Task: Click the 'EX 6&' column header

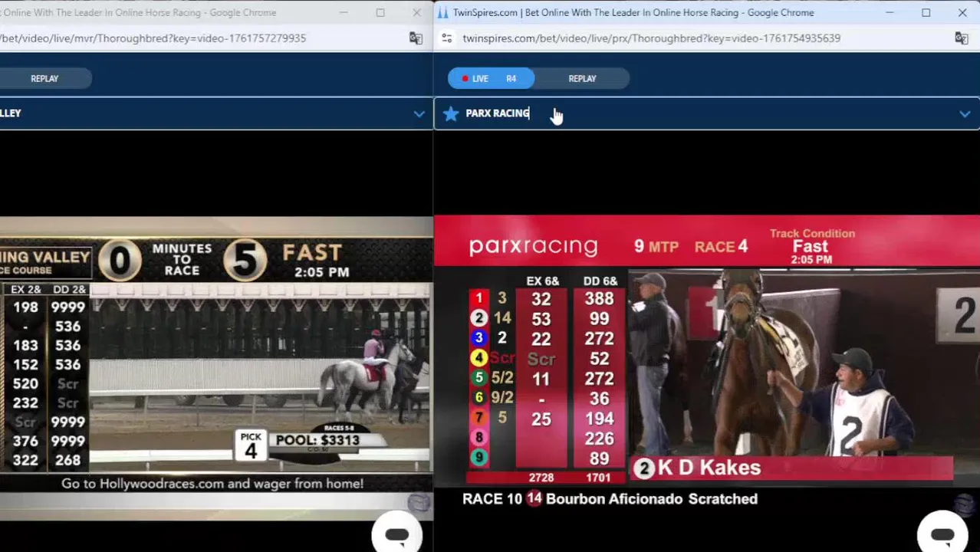Action: (542, 281)
